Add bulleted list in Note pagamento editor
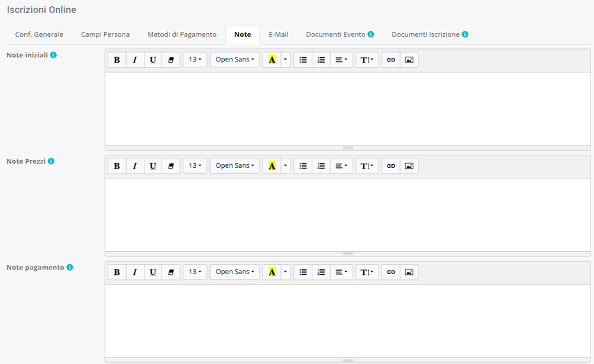594x364 pixels. (x=303, y=272)
